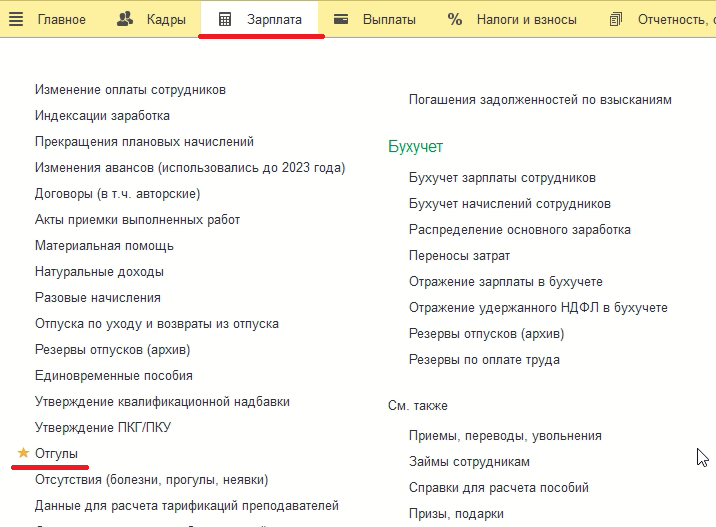This screenshot has width=716, height=527.
Task: Click the Зарплата calculator icon
Action: pos(225,19)
